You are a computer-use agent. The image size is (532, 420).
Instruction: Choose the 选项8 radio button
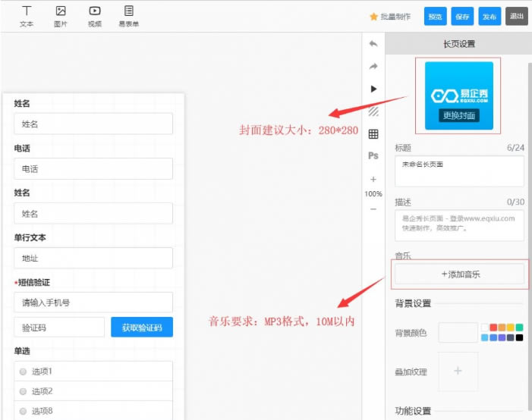click(23, 411)
